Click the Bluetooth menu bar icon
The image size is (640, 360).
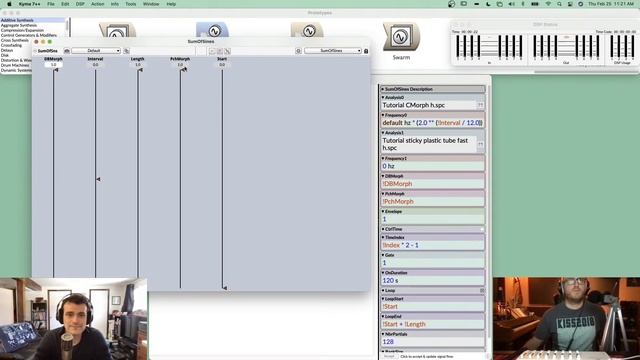523,4
